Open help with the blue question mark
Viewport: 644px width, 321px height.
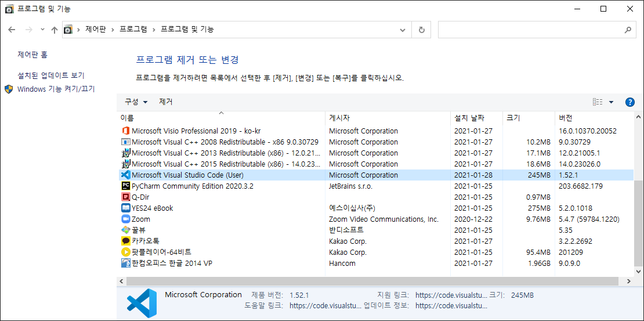coord(629,102)
